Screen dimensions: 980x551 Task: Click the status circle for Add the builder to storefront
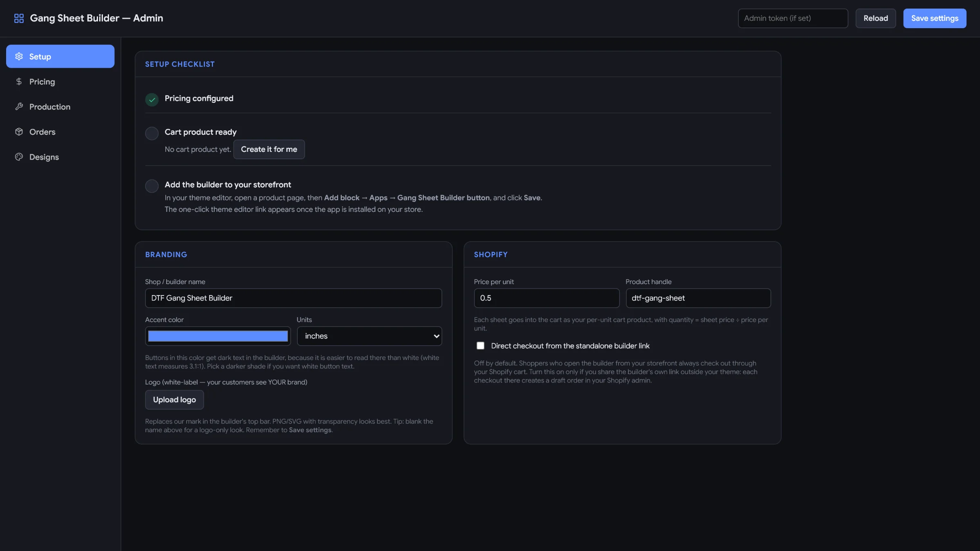coord(152,186)
